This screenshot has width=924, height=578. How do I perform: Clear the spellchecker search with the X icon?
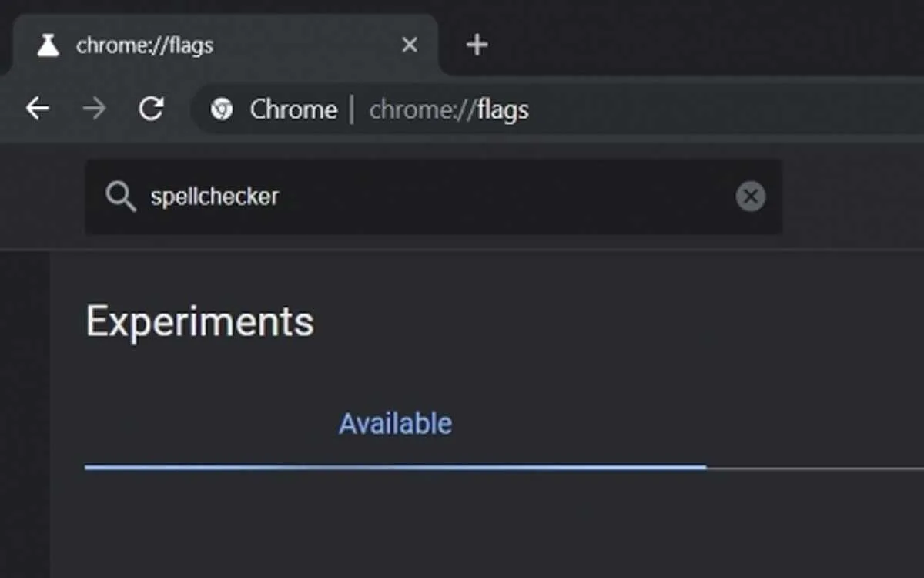tap(751, 197)
